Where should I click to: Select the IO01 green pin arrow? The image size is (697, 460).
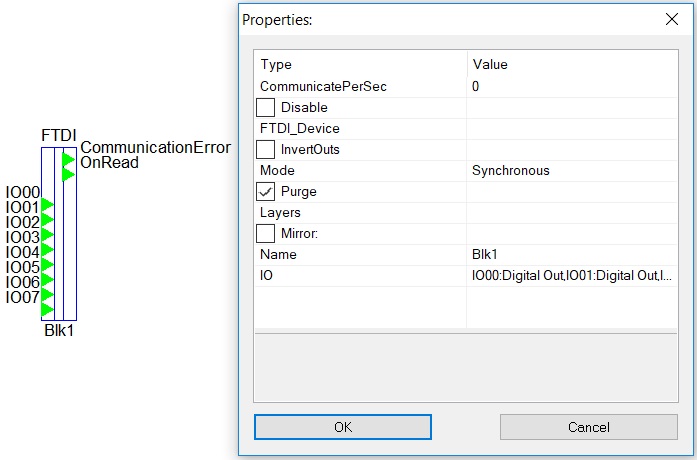pyautogui.click(x=48, y=220)
